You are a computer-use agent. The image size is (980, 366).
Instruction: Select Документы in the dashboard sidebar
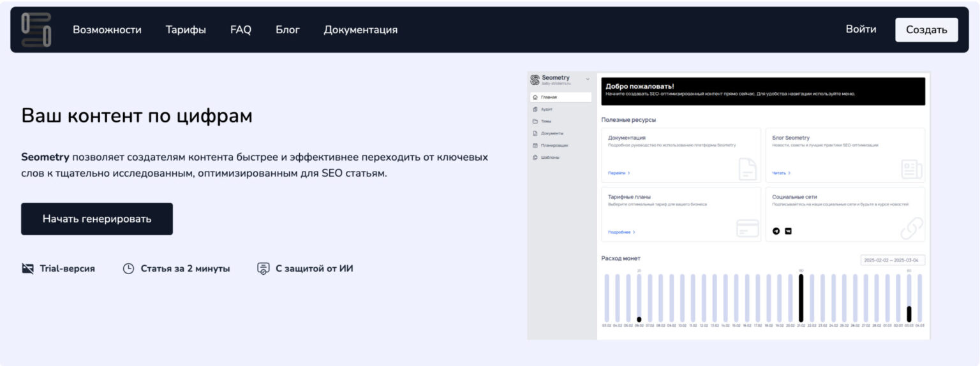point(552,133)
